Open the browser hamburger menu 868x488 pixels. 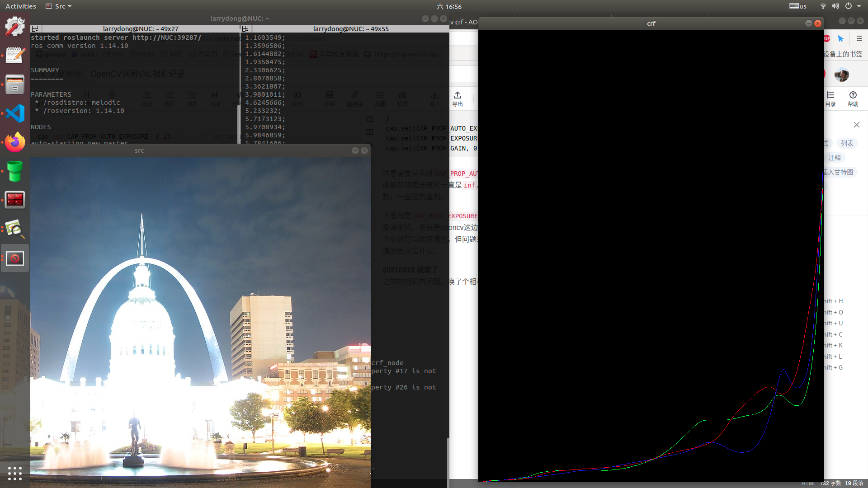pos(859,38)
